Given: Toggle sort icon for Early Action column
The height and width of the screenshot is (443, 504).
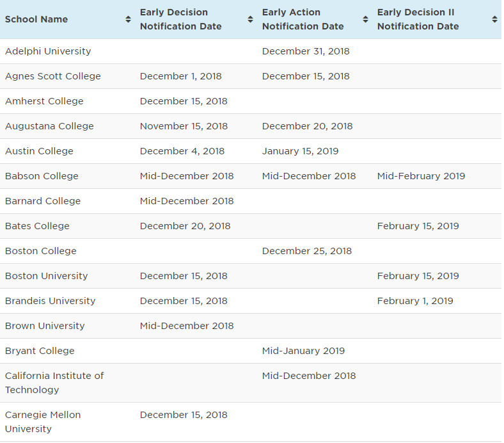Looking at the screenshot, I should (365, 20).
